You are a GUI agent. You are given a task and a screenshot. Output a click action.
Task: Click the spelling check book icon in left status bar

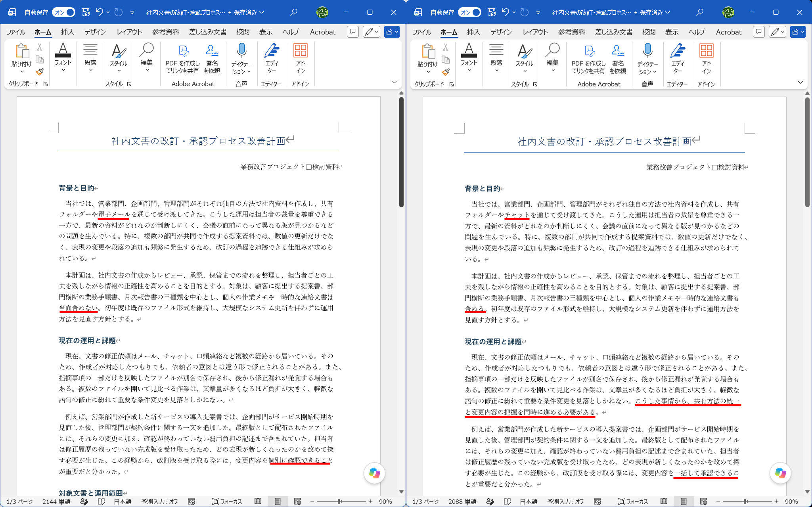pyautogui.click(x=101, y=501)
